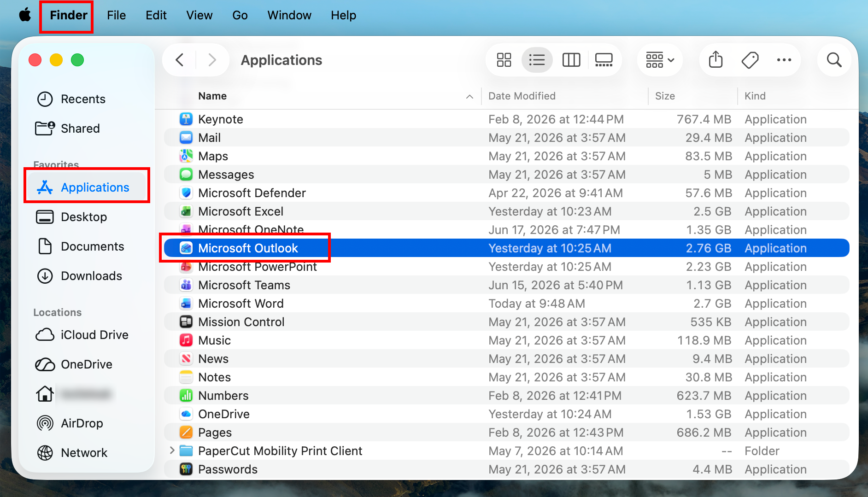Select the Messages app icon
The image size is (868, 497).
point(186,174)
